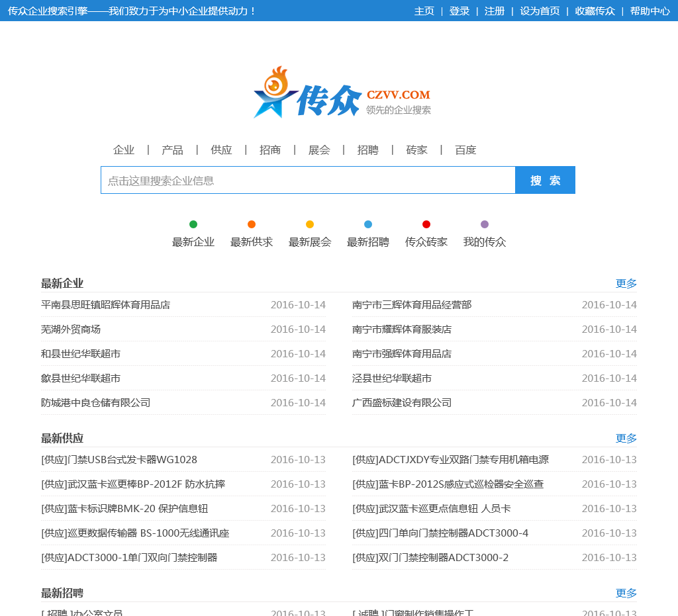
Task: Open 南宁市强辉体育用品店 listing
Action: 402,354
